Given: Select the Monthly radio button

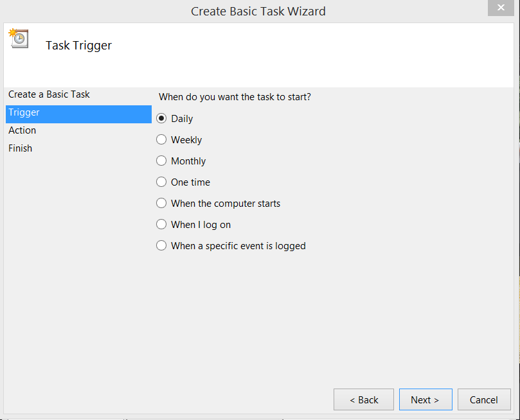Looking at the screenshot, I should [161, 161].
